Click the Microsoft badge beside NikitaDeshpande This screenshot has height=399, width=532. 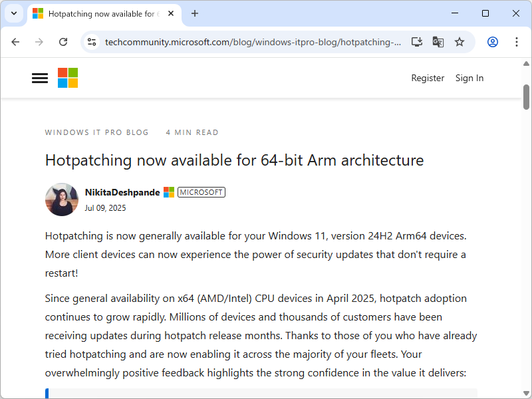pyautogui.click(x=168, y=192)
